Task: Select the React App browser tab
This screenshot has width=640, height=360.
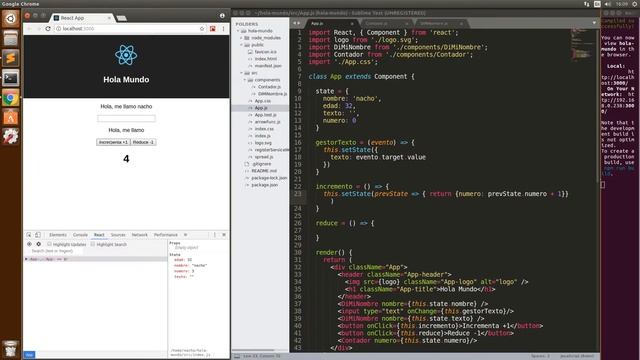Action: pos(82,18)
